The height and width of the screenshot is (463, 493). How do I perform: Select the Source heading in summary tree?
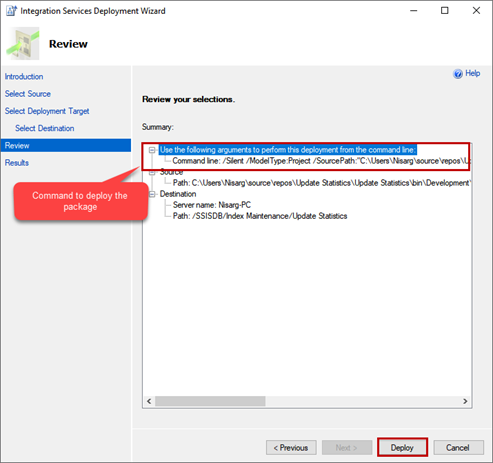point(171,172)
